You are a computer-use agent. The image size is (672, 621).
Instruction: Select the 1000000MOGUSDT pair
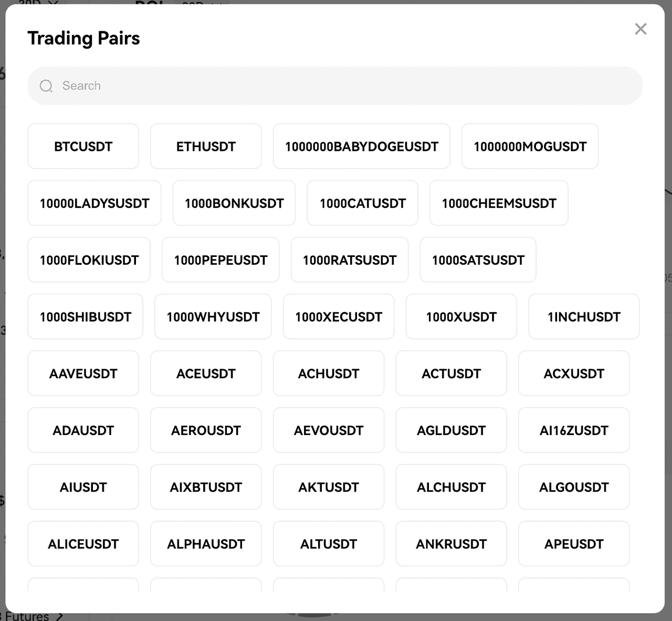coord(530,146)
